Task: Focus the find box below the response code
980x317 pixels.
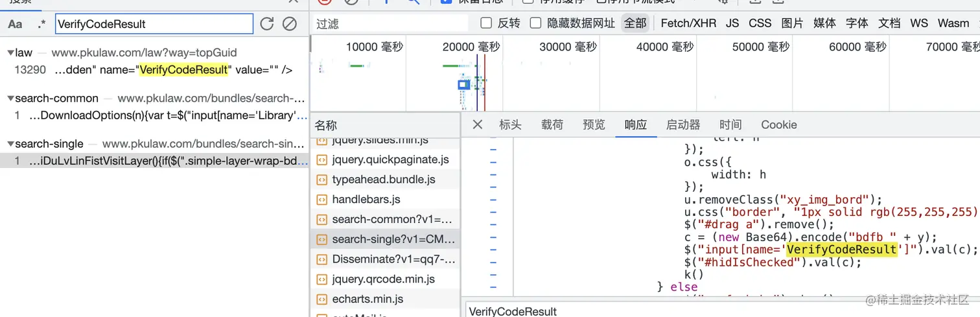Action: (x=723, y=311)
